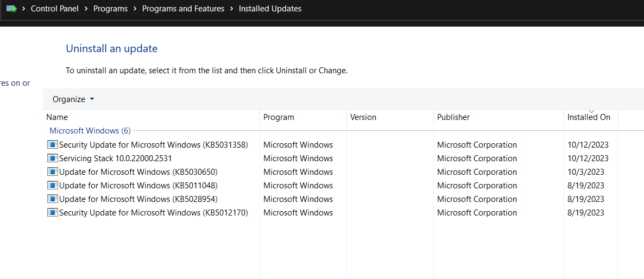This screenshot has width=644, height=279.
Task: Click install date 10/12/2023 of KB5031358
Action: 588,144
